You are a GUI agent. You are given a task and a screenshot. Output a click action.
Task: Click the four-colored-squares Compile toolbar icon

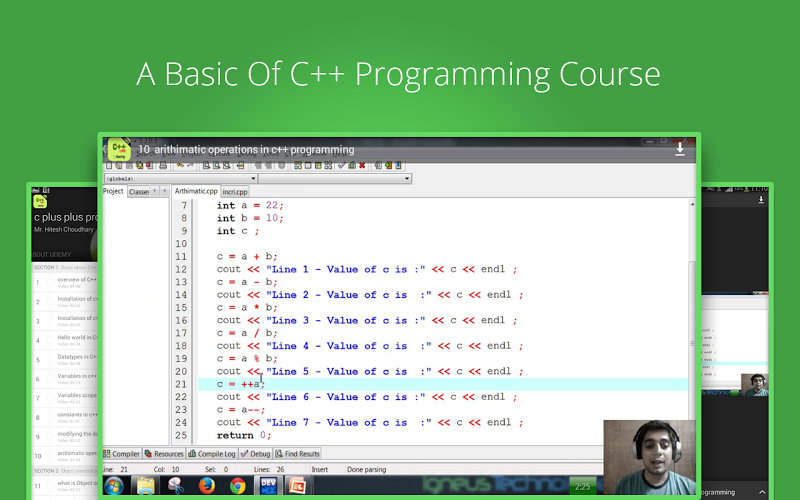[298, 165]
